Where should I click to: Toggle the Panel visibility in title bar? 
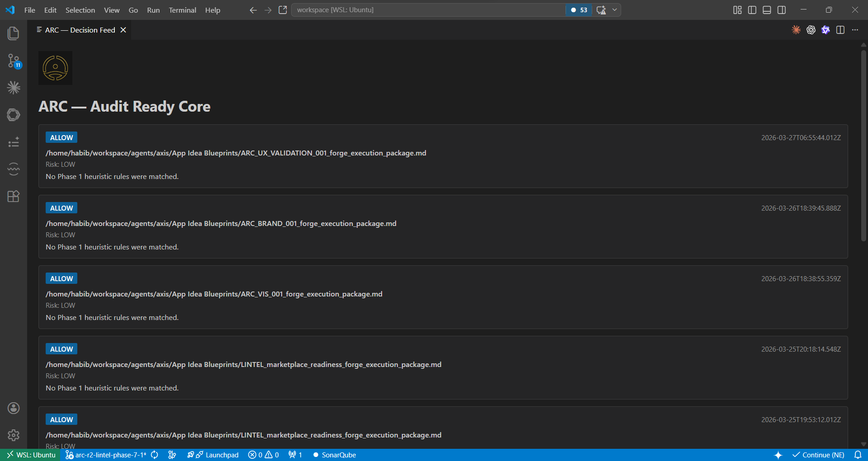coord(767,9)
